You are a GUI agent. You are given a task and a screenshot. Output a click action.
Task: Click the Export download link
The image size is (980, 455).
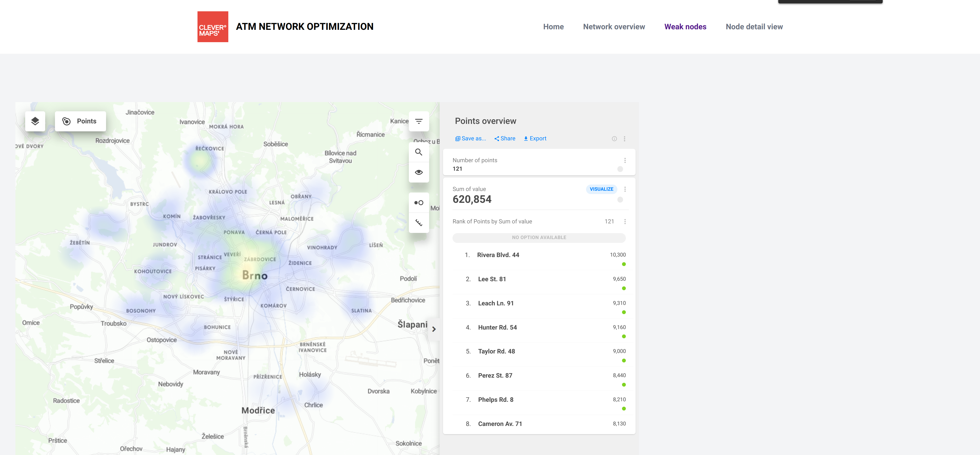click(x=535, y=139)
